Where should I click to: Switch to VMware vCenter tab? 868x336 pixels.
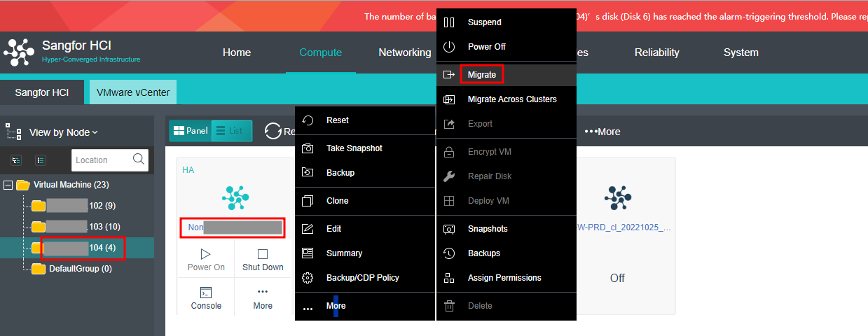pyautogui.click(x=133, y=92)
